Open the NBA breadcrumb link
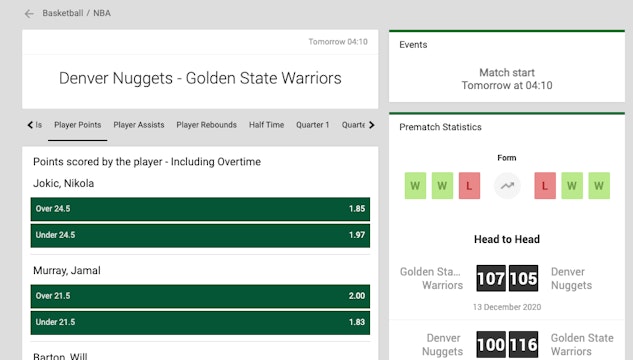 click(102, 13)
